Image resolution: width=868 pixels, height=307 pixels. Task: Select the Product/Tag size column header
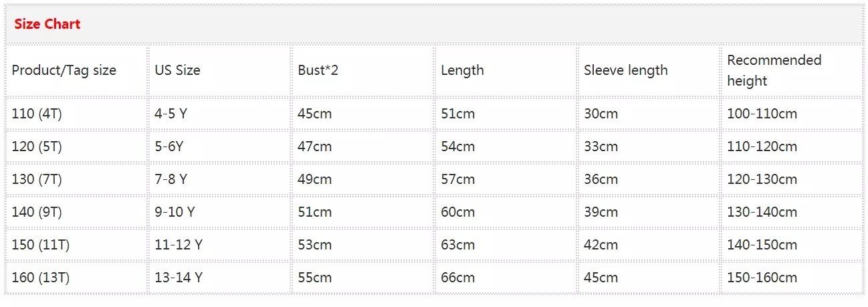64,70
